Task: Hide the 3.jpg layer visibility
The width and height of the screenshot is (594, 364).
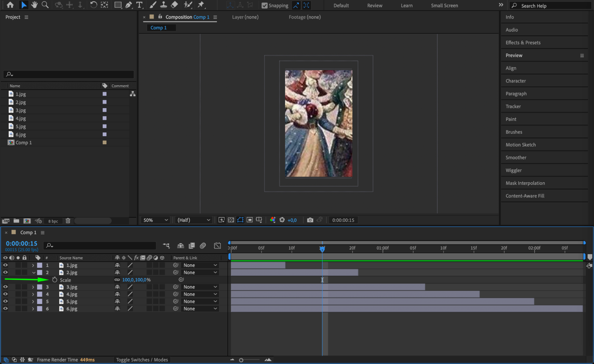Action: pyautogui.click(x=5, y=287)
